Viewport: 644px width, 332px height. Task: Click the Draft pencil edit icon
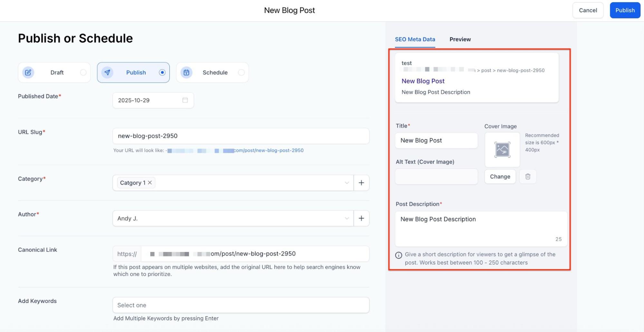[x=28, y=73]
